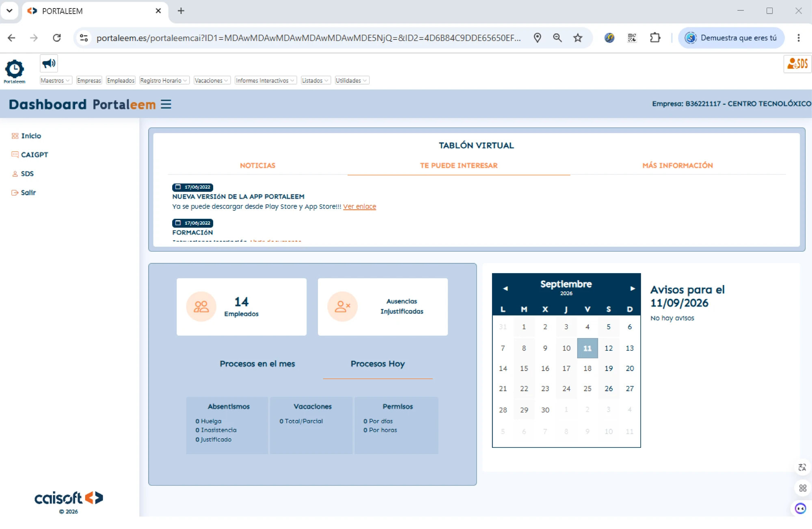Expand the Listados menu
This screenshot has width=812, height=529.
point(315,80)
